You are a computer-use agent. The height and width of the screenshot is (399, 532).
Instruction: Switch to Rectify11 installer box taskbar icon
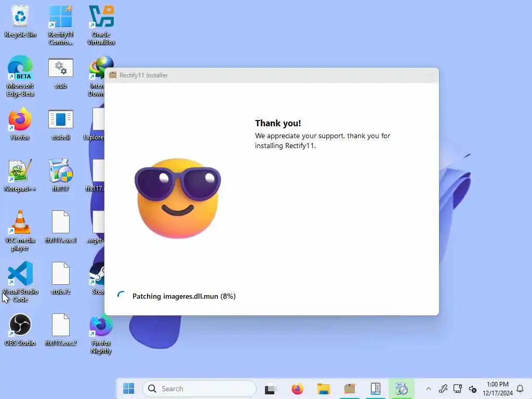(x=350, y=389)
